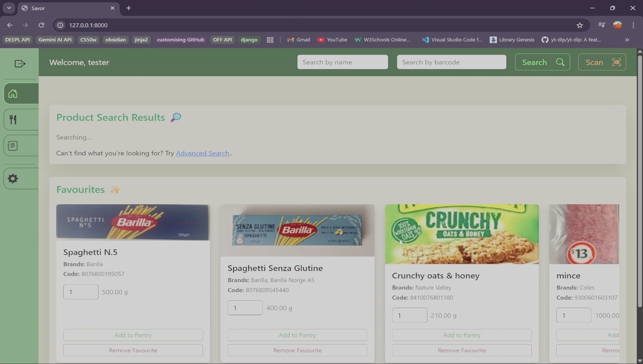Viewport: 643px width, 364px height.
Task: Click the logout icon in sidebar
Action: click(20, 64)
